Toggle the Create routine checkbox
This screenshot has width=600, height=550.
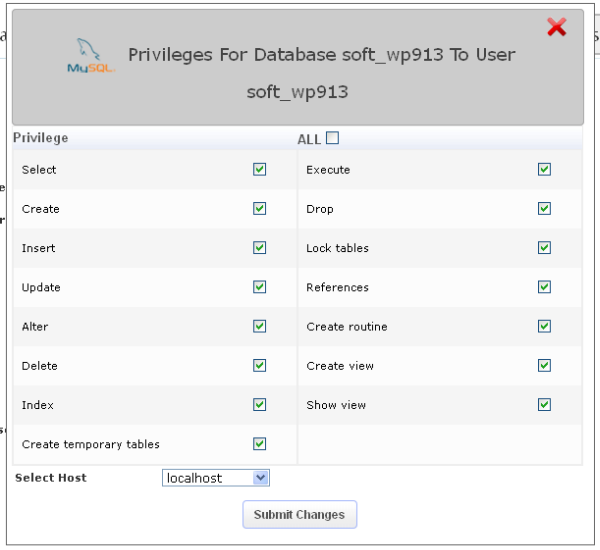tap(544, 326)
